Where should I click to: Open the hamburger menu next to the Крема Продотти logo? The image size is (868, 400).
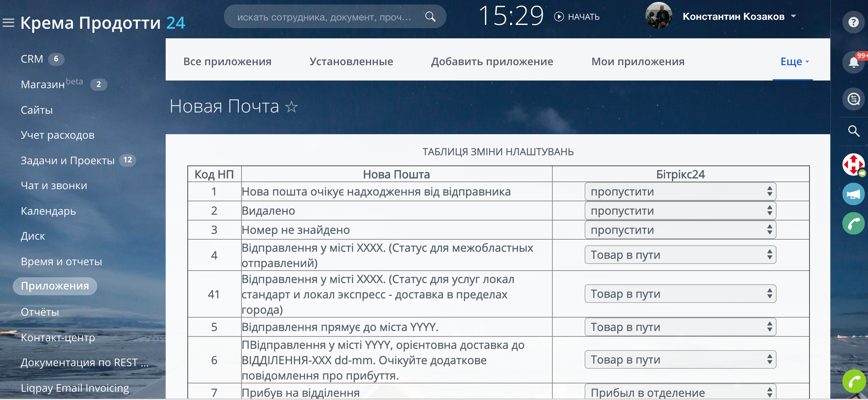pyautogui.click(x=8, y=23)
